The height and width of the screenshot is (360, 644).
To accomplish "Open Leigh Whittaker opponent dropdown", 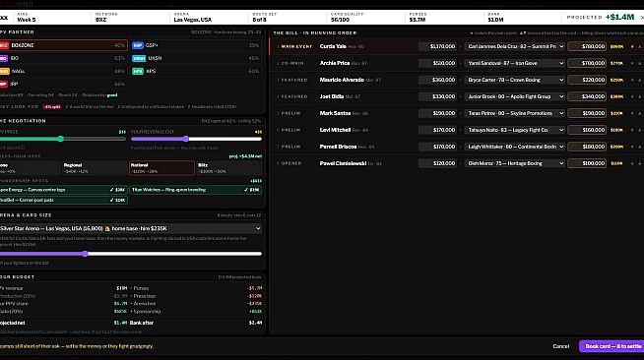I will tap(515, 147).
